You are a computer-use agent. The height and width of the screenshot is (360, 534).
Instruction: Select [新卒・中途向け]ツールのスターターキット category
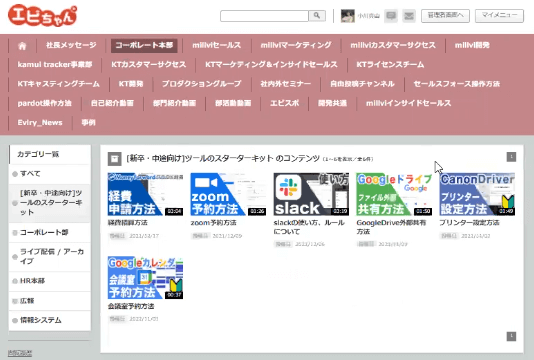click(x=50, y=203)
